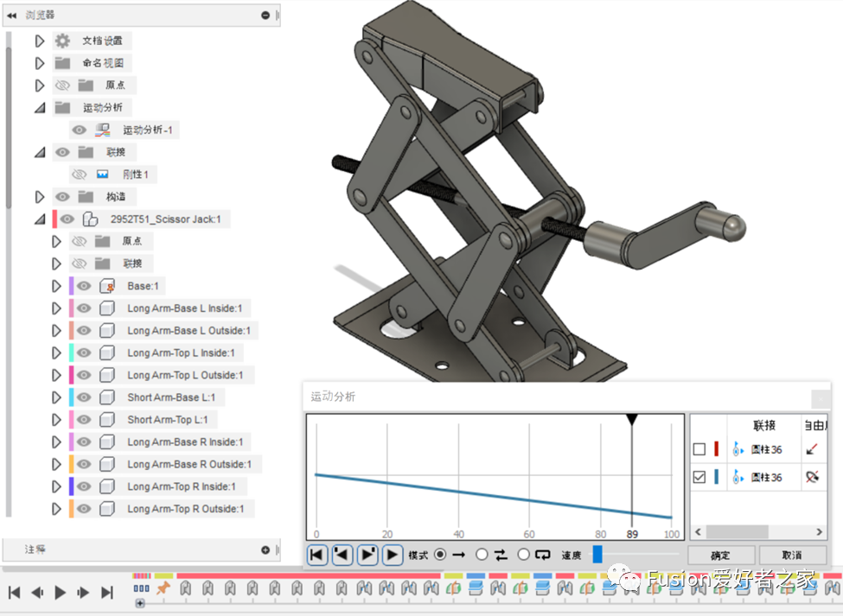Select the loop playback mode radio button
Image resolution: width=843 pixels, height=616 pixels.
coord(523,555)
